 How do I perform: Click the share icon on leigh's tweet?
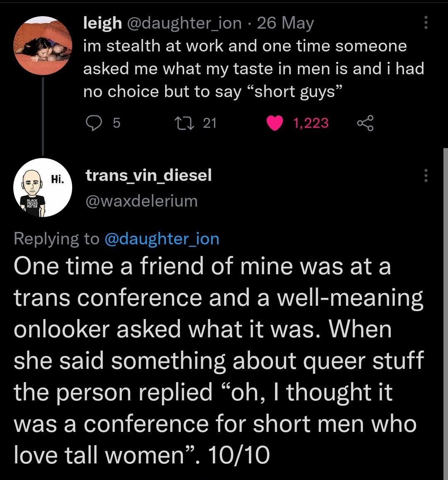pyautogui.click(x=365, y=123)
